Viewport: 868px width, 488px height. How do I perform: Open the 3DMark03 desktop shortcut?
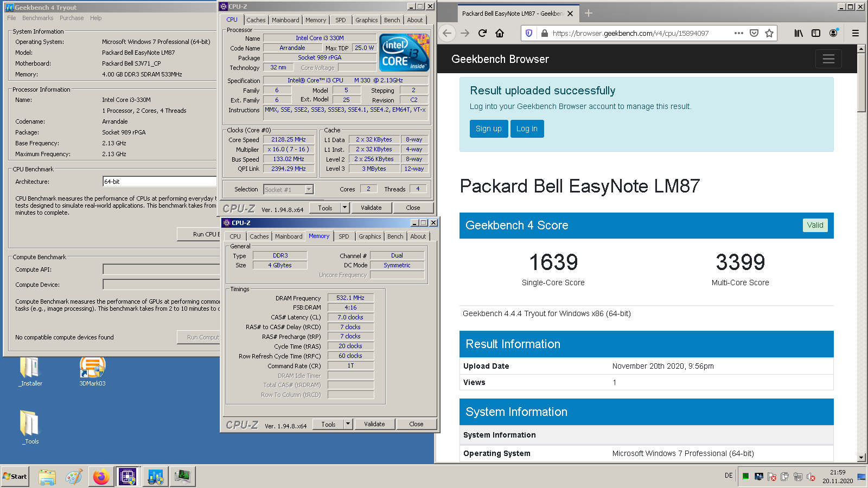point(92,372)
